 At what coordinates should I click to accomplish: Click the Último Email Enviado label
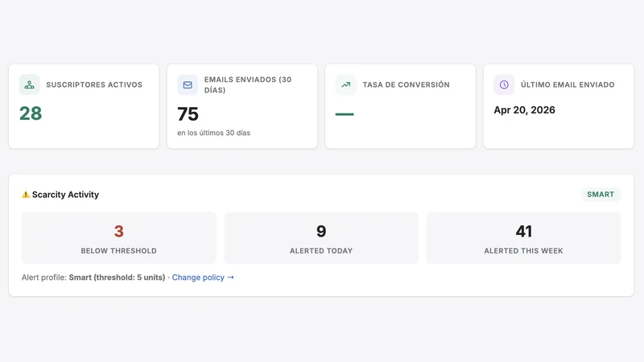568,85
